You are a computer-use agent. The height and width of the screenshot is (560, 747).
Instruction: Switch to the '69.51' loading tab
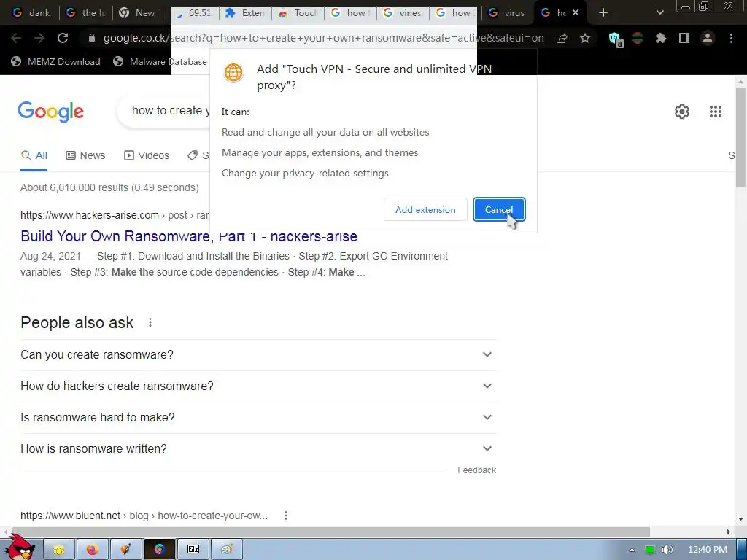194,13
